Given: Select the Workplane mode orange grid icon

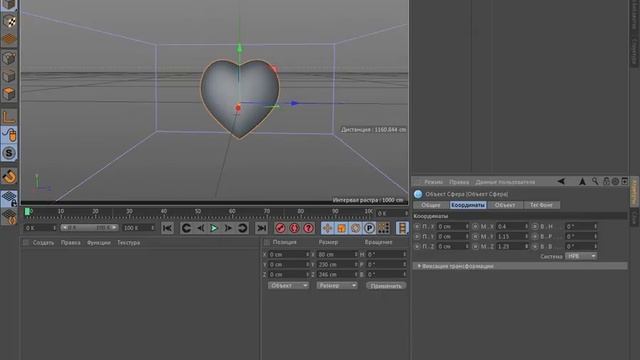Looking at the screenshot, I should [x=9, y=39].
